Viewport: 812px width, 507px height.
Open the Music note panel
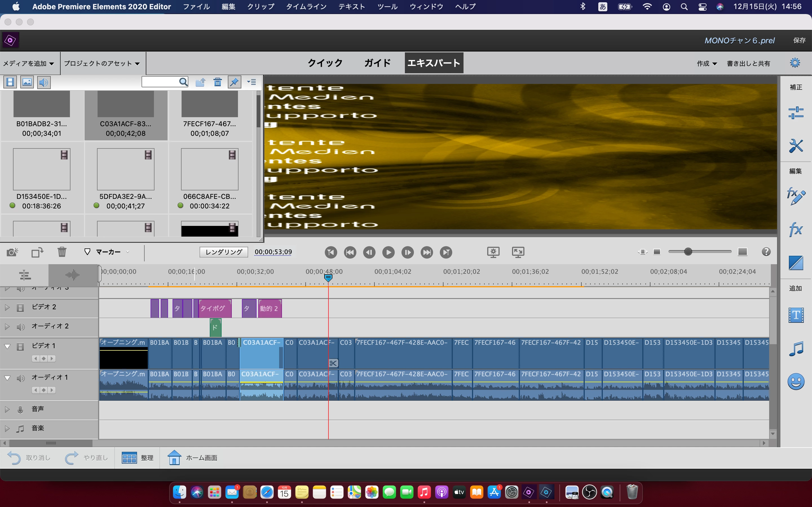pyautogui.click(x=796, y=349)
